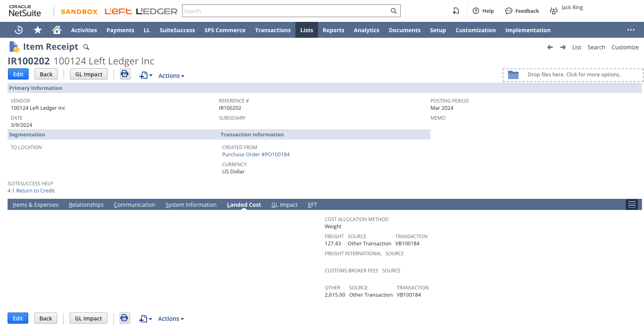Viewport: 644px width, 332px height.
Task: Go to the next record arrow
Action: pos(563,47)
